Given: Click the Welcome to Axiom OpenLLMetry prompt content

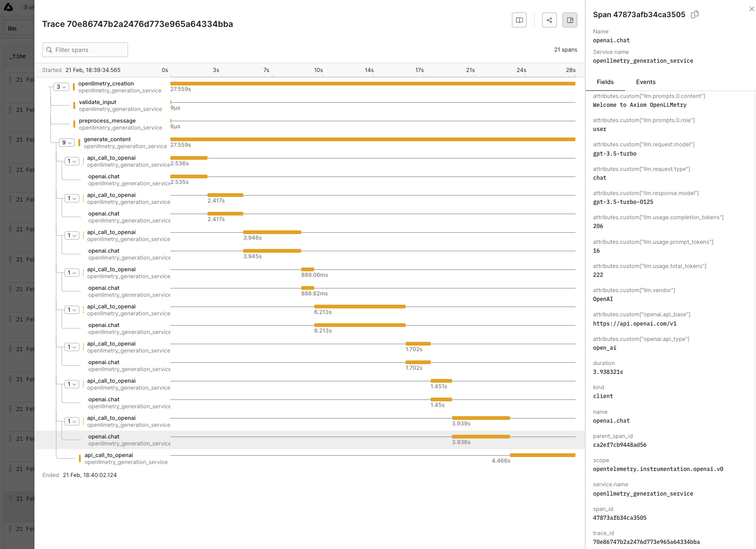Looking at the screenshot, I should point(640,105).
